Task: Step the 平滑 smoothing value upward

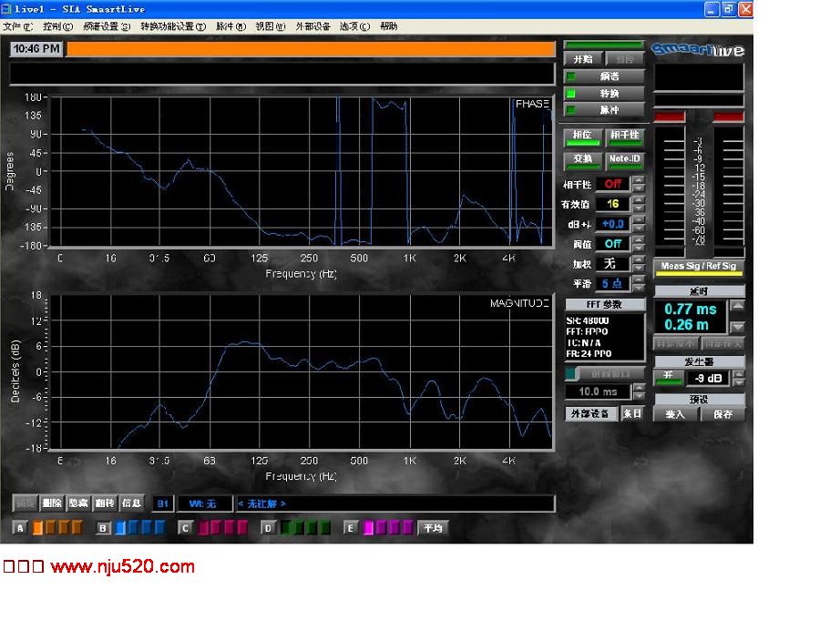Action: 638,279
